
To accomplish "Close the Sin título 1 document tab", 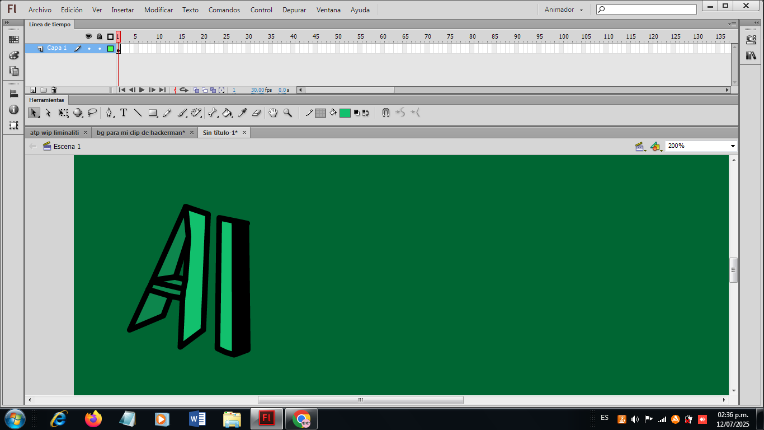I will [245, 132].
